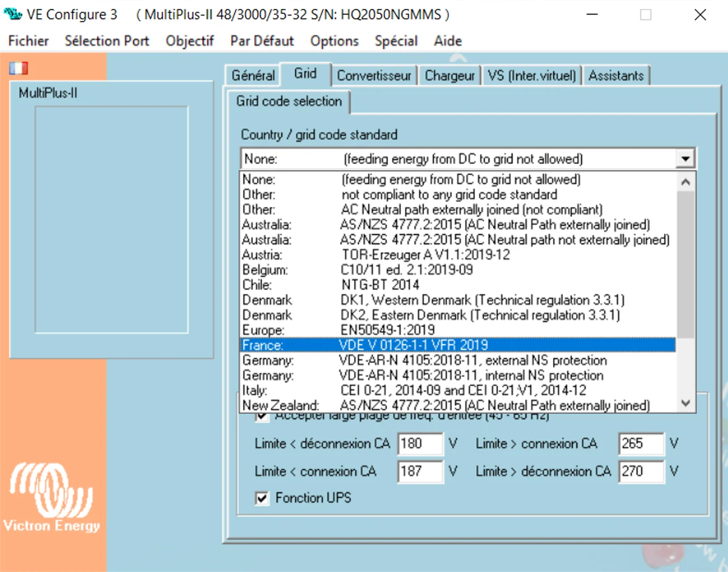Click scroll up arrow in grid code list
Viewport: 728px width, 572px height.
(x=686, y=182)
